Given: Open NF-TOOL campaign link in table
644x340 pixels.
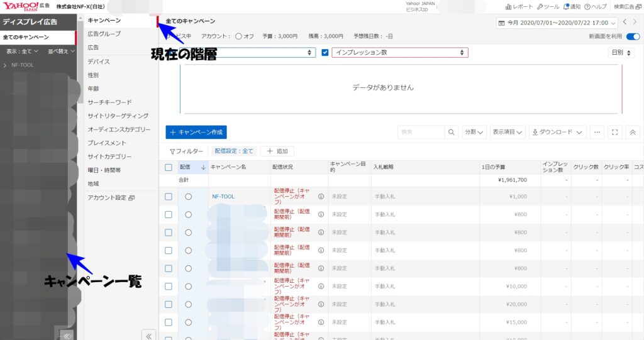Looking at the screenshot, I should click(223, 197).
